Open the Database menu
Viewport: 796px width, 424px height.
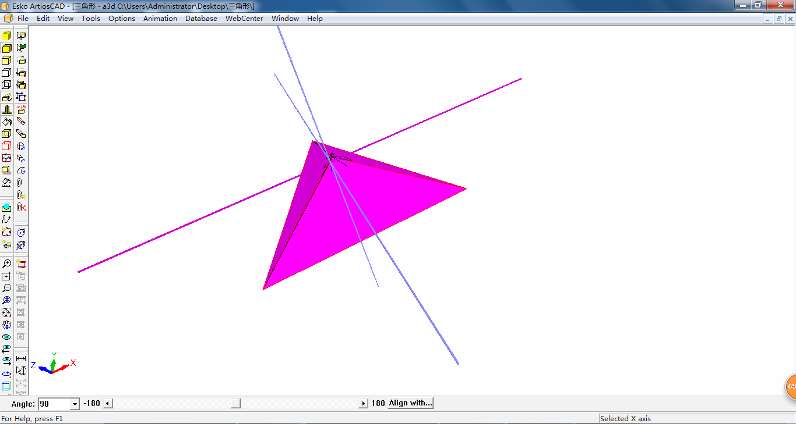[201, 18]
